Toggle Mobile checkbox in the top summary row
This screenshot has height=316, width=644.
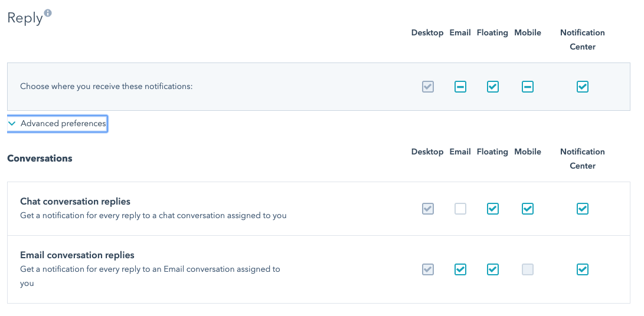point(528,87)
